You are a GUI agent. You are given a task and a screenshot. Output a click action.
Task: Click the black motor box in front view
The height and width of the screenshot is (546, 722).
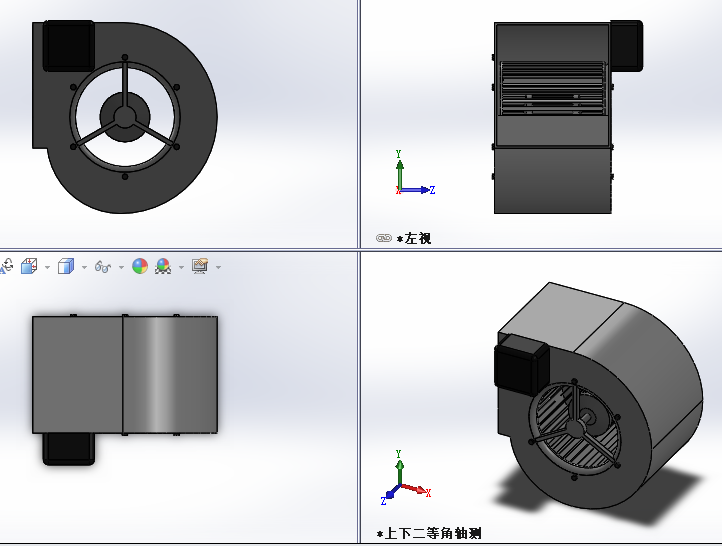[69, 46]
